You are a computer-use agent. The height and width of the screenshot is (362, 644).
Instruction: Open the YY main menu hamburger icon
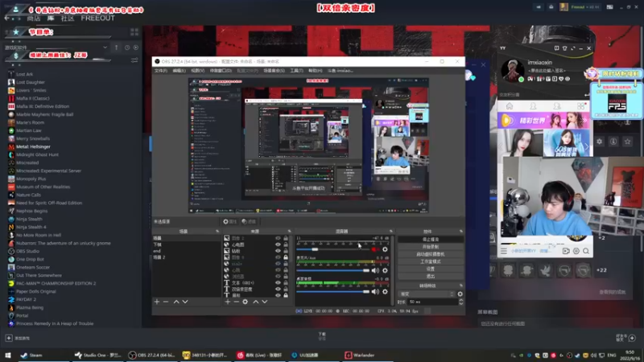pos(504,251)
